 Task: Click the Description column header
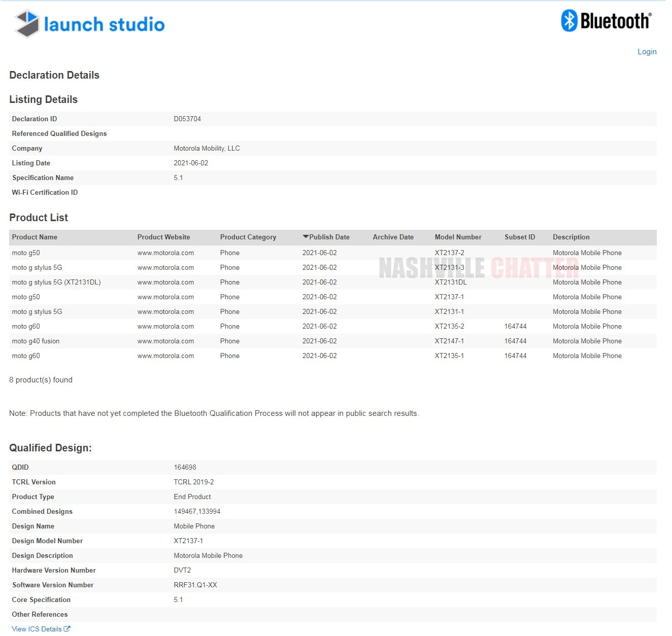point(571,237)
